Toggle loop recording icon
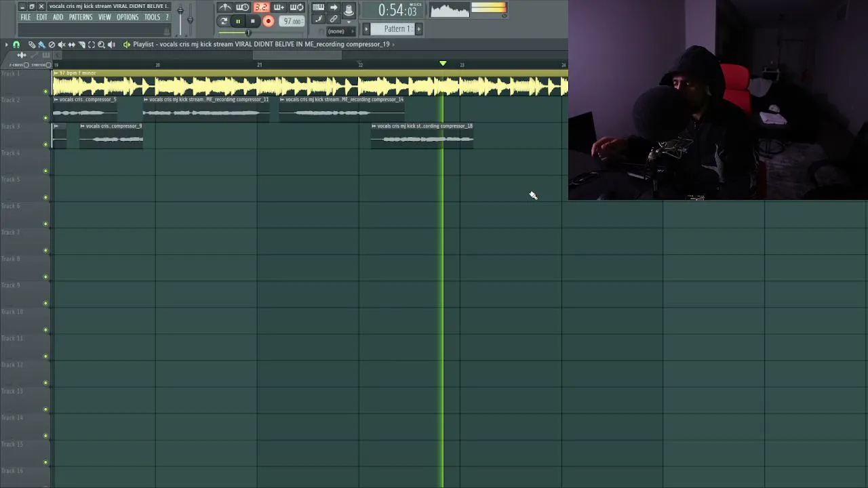This screenshot has width=868, height=488. [296, 7]
